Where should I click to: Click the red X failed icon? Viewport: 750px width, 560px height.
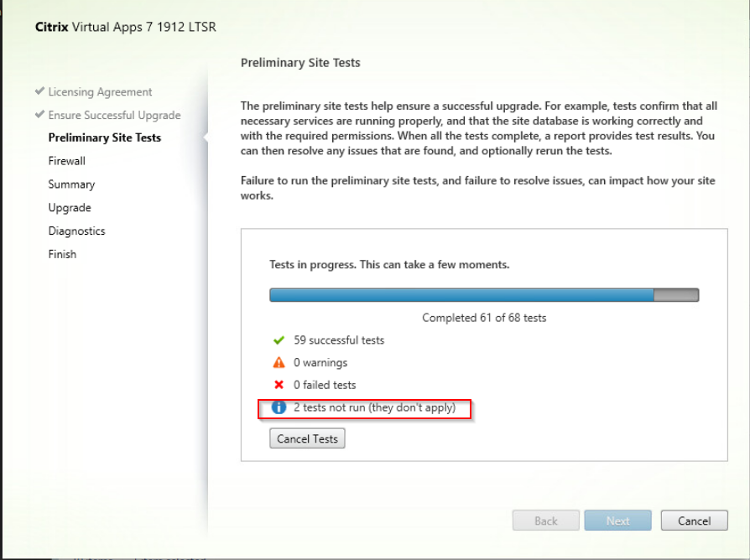click(279, 385)
